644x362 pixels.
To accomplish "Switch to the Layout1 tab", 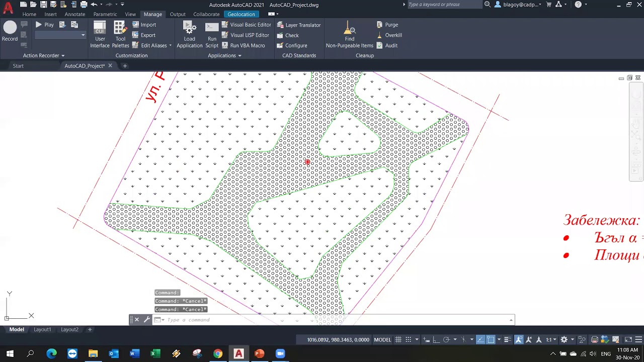I will pos(42,329).
